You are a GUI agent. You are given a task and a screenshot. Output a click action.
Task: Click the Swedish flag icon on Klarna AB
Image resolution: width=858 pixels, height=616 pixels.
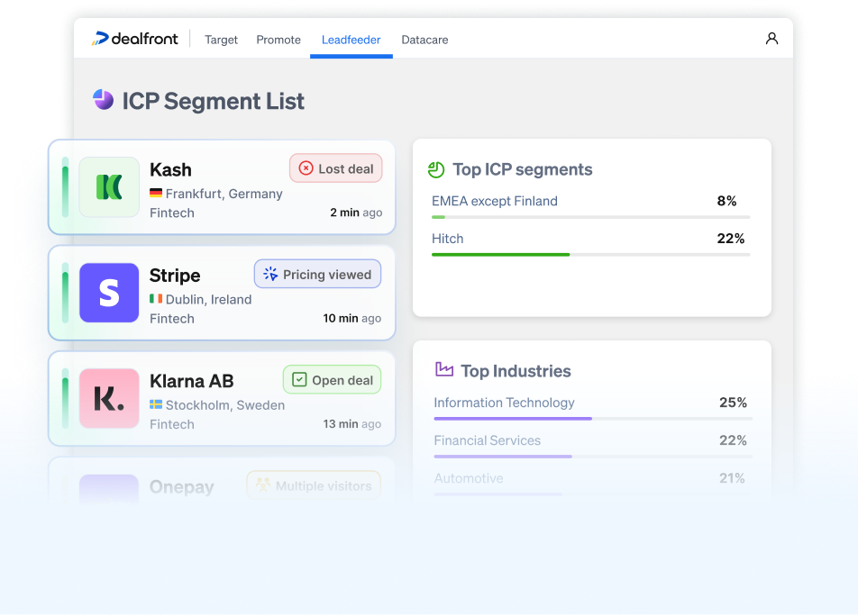tap(156, 404)
